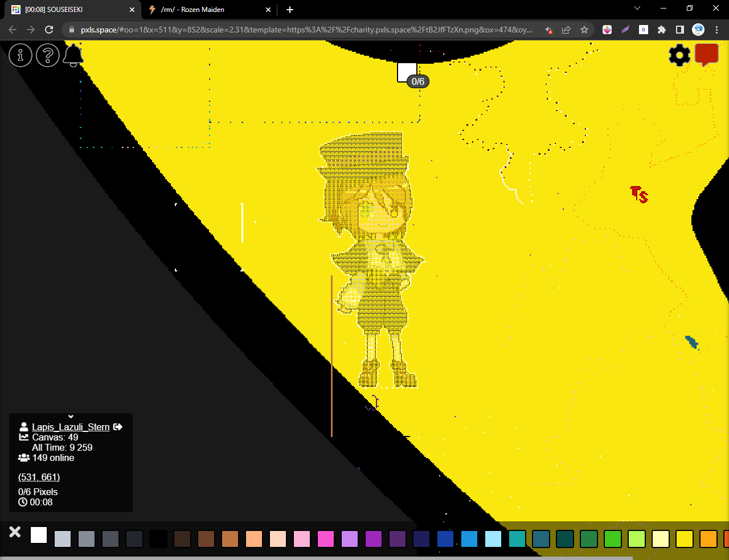Click the Canvas stats chart icon

(24, 437)
